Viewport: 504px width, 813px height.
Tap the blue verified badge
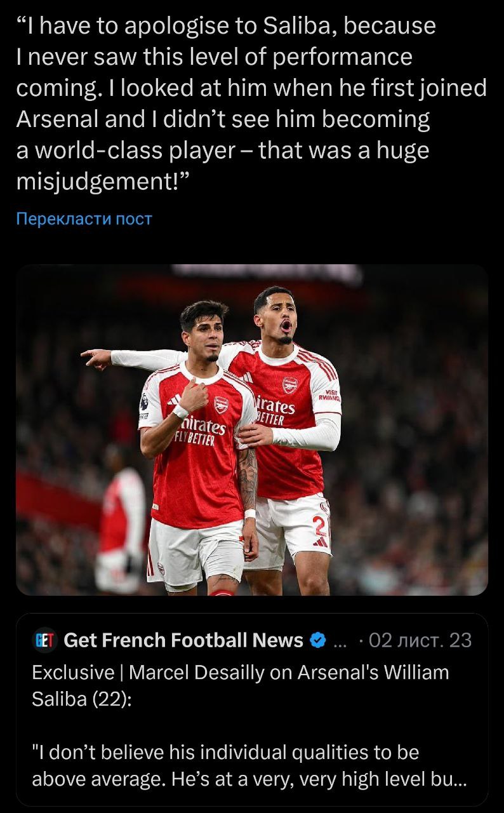pyautogui.click(x=317, y=640)
